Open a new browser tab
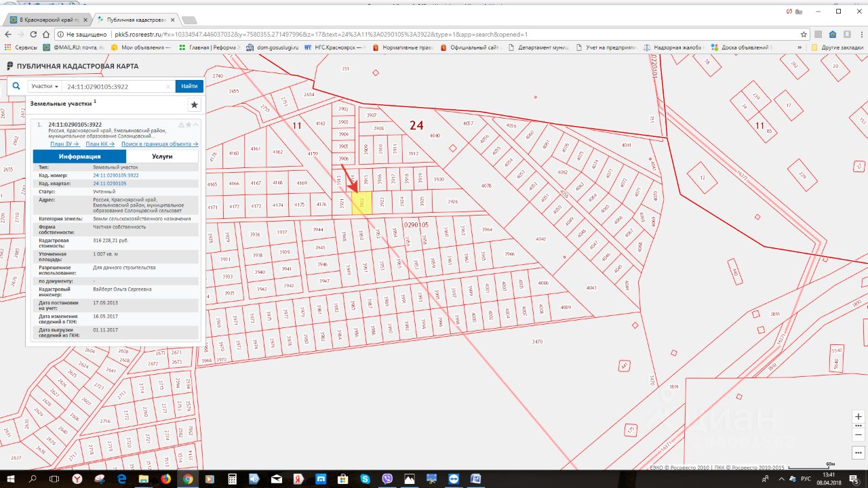 coord(190,21)
